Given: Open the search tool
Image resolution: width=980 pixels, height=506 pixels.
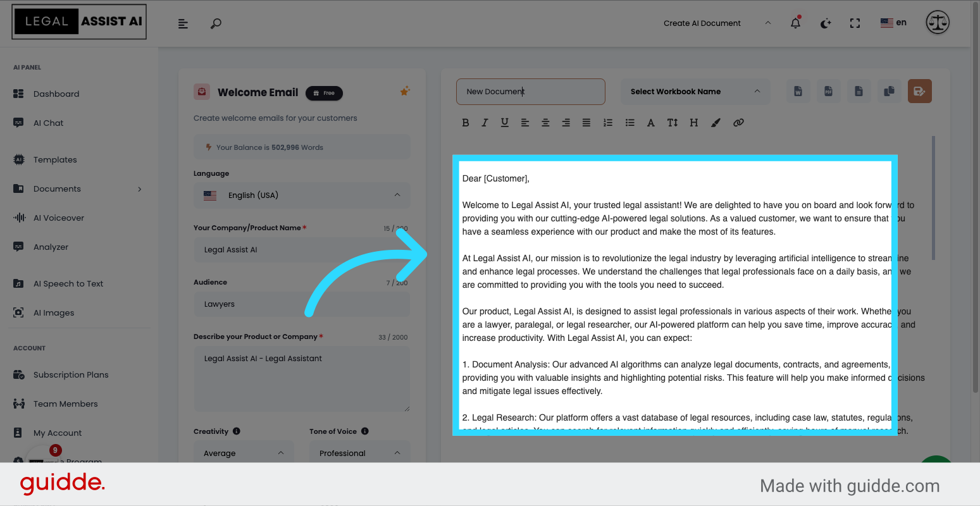Looking at the screenshot, I should (x=216, y=23).
